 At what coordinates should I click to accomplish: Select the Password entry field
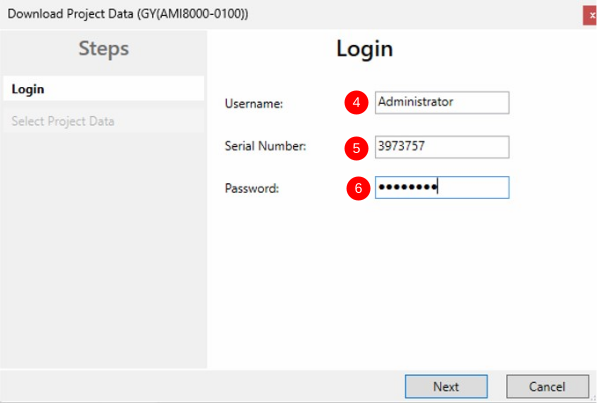coord(441,188)
